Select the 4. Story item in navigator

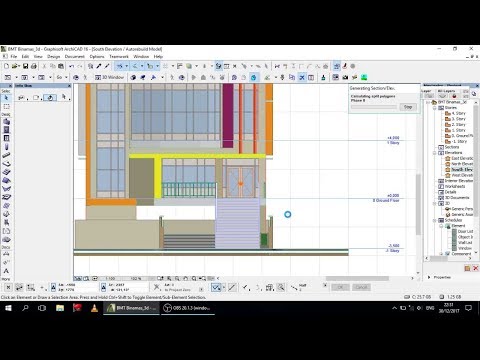point(455,113)
